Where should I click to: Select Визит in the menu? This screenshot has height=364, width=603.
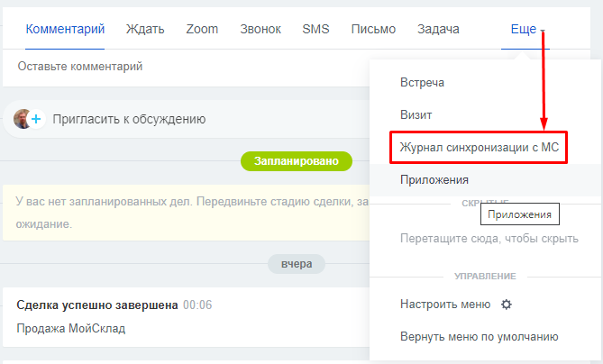pyautogui.click(x=416, y=115)
